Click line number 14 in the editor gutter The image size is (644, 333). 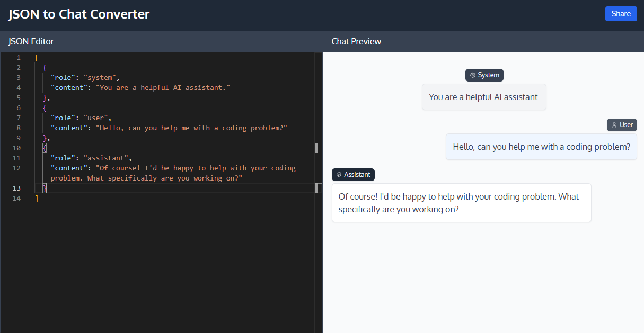coord(16,198)
